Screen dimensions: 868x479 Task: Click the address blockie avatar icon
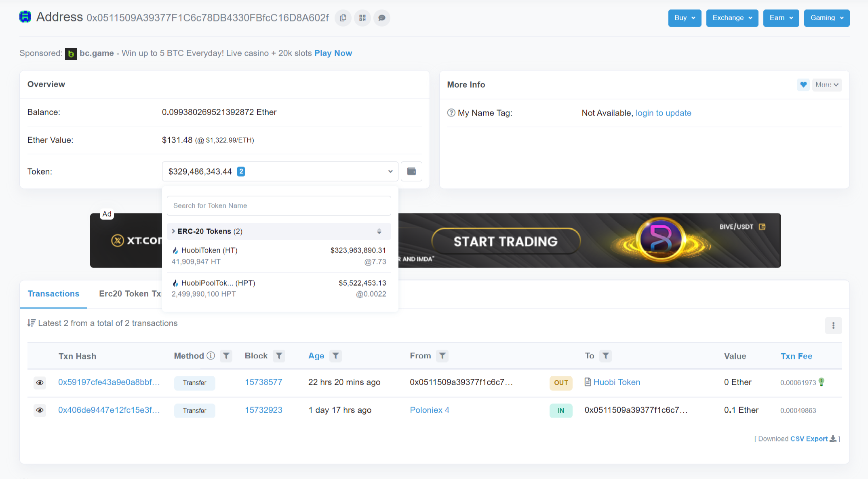coord(25,17)
